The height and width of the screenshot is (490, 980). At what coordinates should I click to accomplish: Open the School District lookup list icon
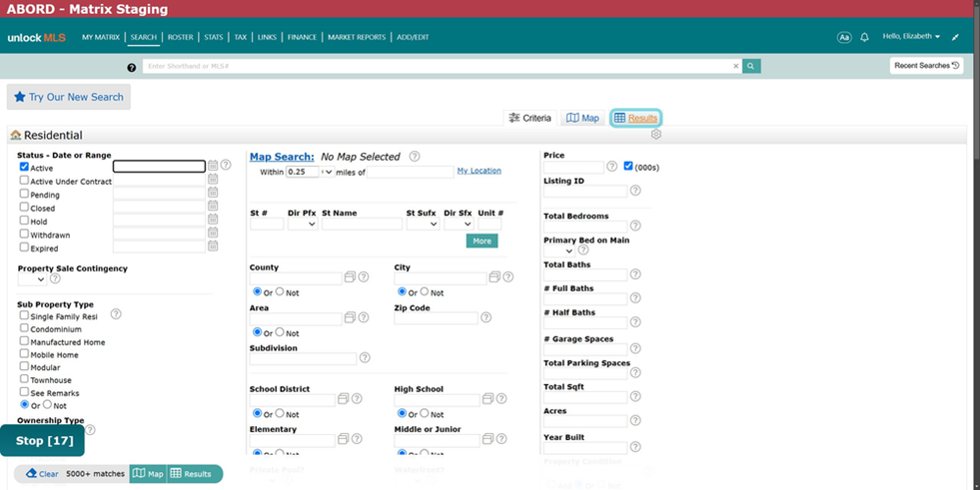pyautogui.click(x=343, y=398)
